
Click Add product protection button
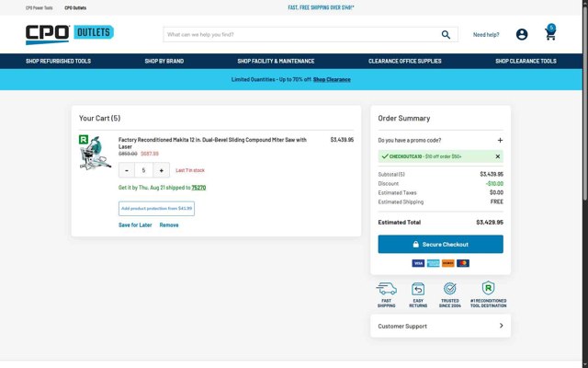point(156,209)
